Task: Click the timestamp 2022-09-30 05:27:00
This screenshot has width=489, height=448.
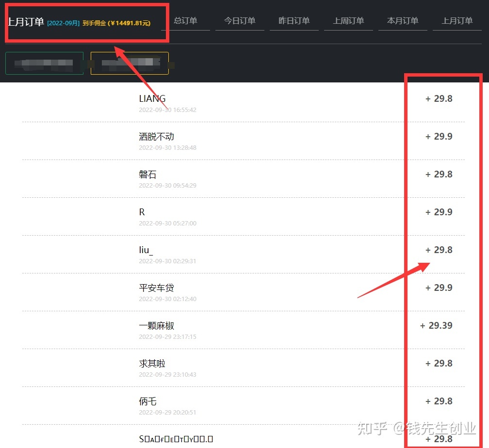Action: click(167, 224)
